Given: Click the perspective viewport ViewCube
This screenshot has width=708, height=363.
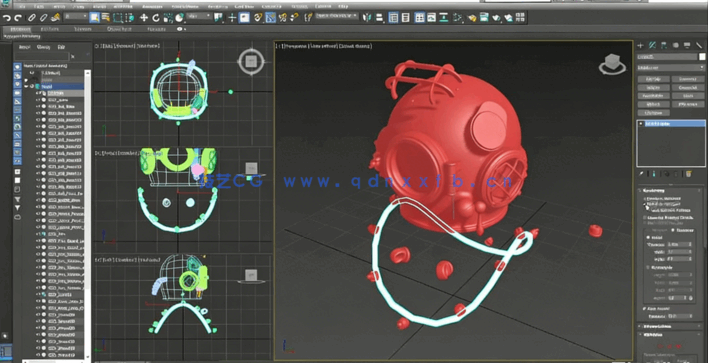Looking at the screenshot, I should 612,64.
